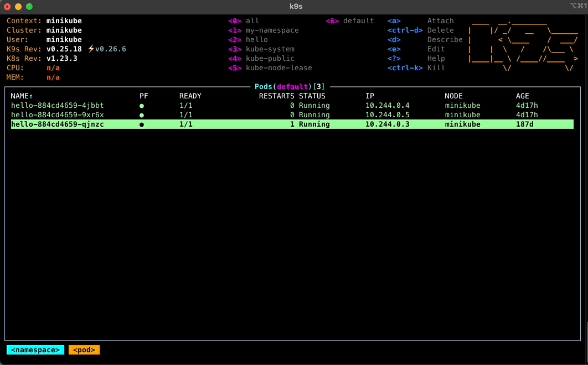
Task: Click the pod breadcrumb
Action: pos(84,350)
